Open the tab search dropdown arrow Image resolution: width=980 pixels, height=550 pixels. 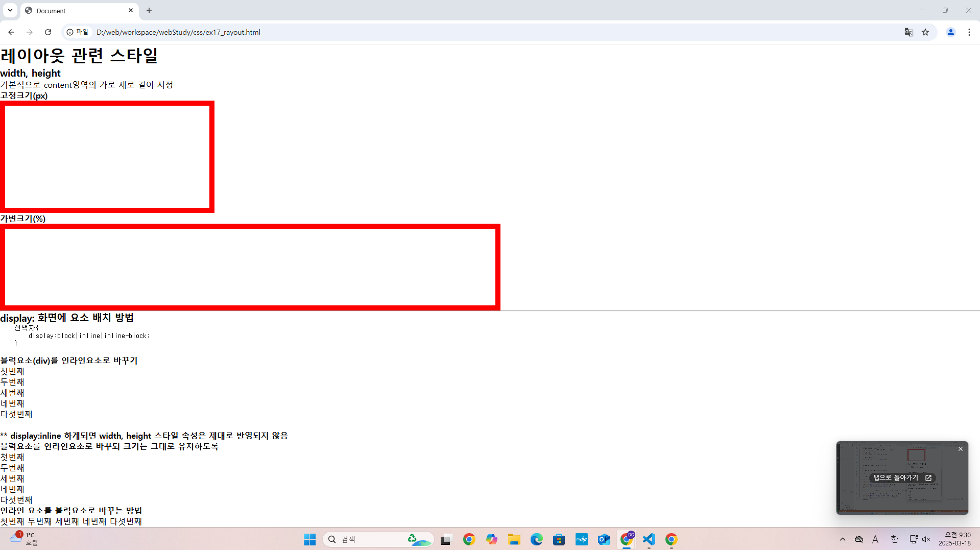(x=10, y=10)
